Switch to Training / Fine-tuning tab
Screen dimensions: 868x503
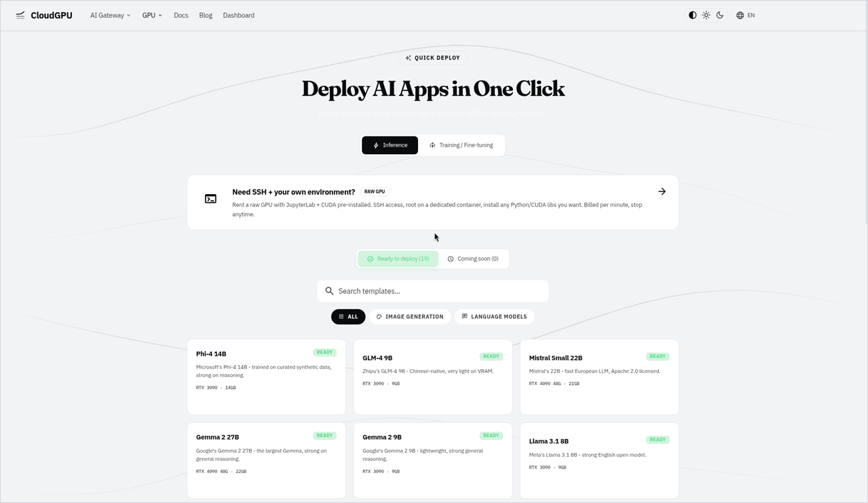click(461, 145)
